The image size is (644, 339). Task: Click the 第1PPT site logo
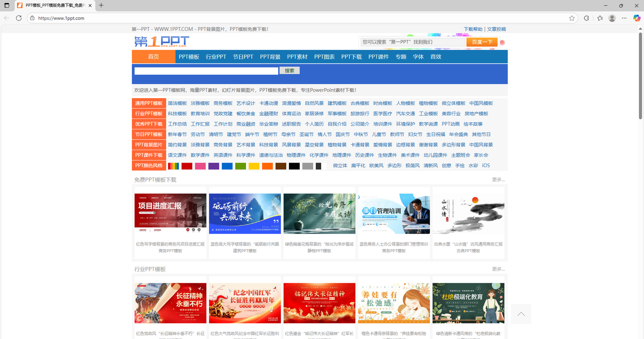coord(162,42)
